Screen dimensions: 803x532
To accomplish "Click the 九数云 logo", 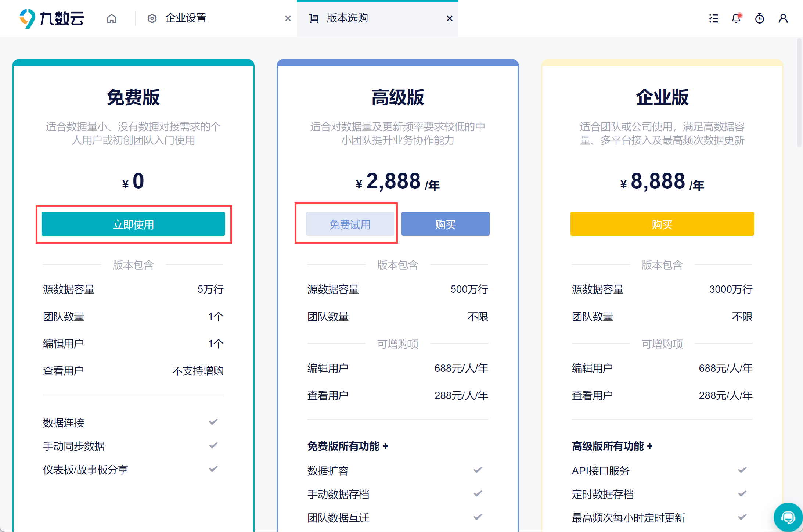I will 52,18.
